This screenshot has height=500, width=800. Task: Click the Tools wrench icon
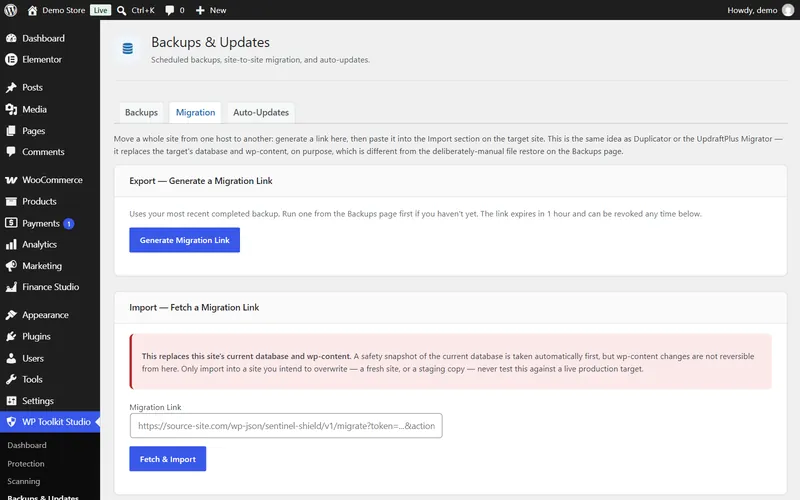11,380
